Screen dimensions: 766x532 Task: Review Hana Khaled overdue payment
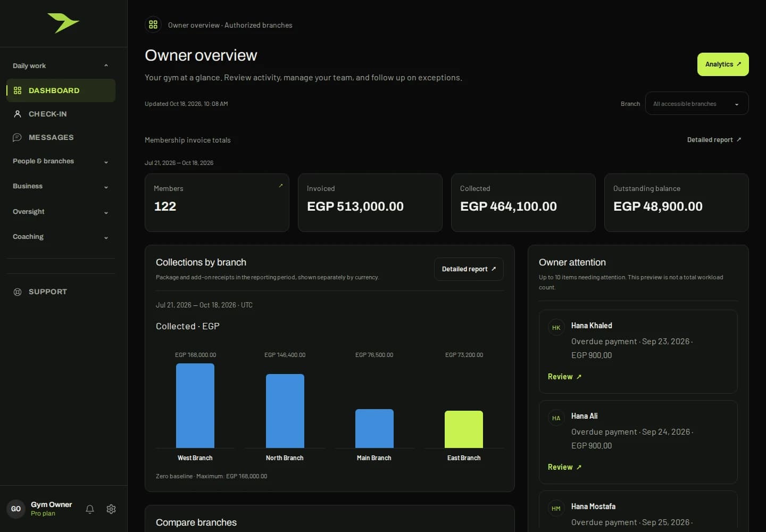coord(564,377)
